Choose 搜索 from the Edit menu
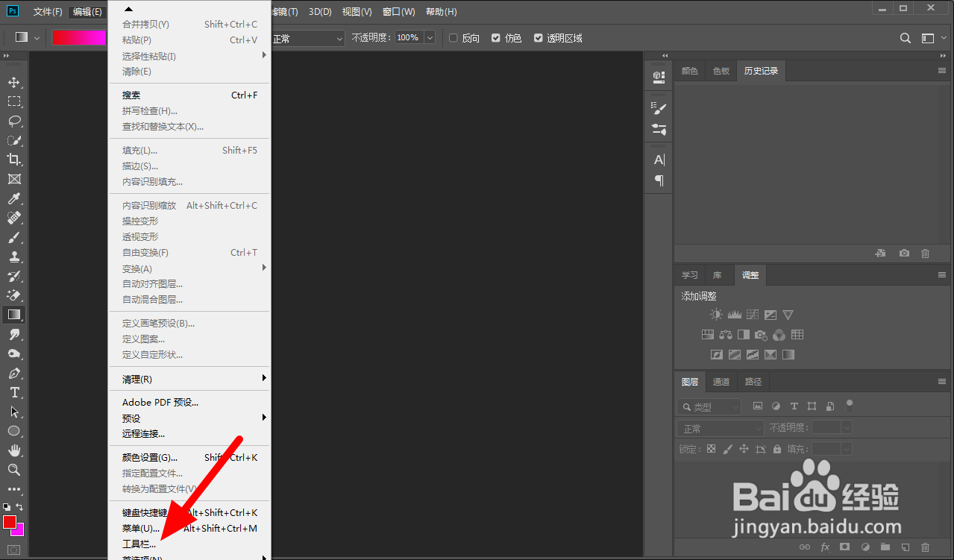This screenshot has width=954, height=560. tap(131, 95)
